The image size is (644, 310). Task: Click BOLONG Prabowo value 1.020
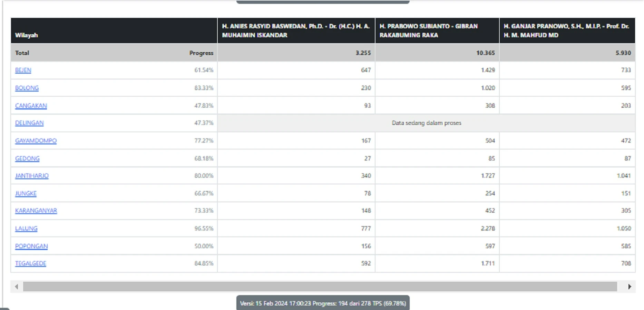(x=488, y=88)
